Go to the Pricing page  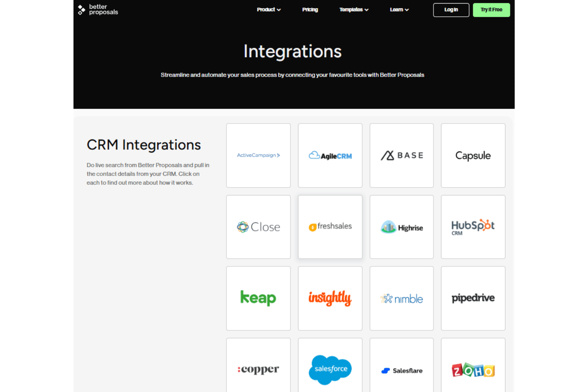pyautogui.click(x=310, y=10)
